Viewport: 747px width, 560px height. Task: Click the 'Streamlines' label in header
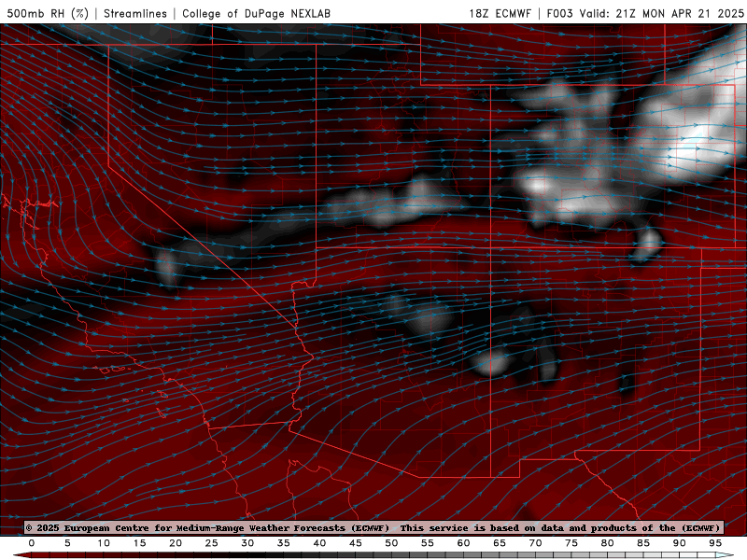(x=135, y=13)
